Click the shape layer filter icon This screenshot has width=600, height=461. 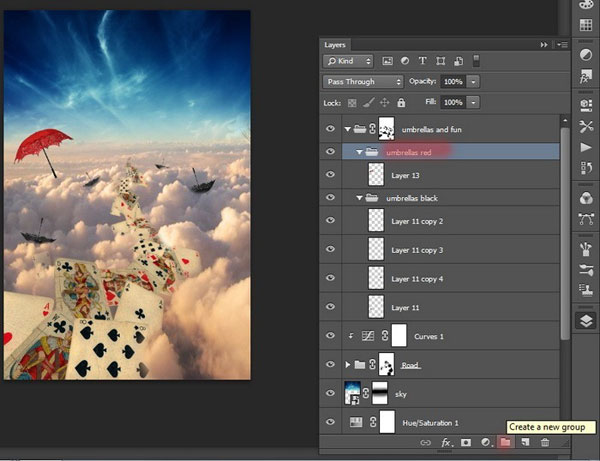coord(440,61)
